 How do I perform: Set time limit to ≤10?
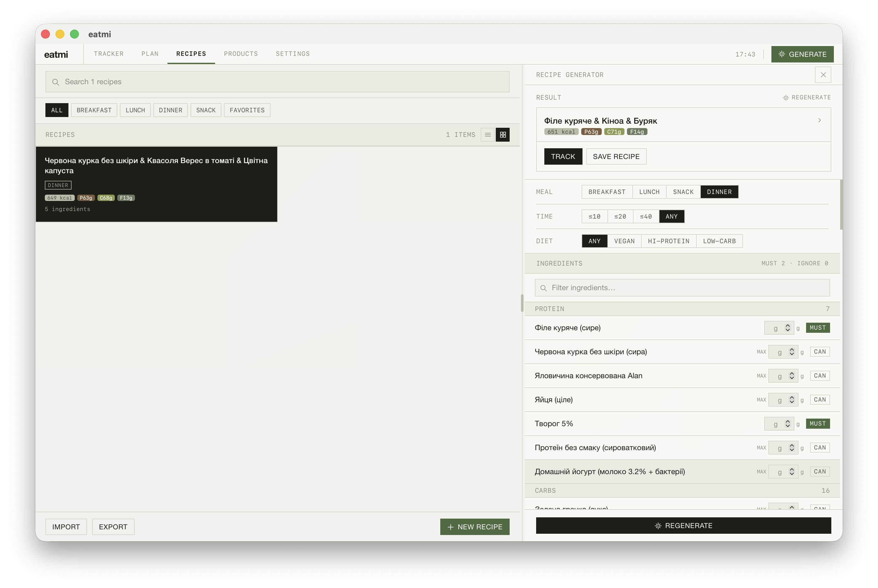click(594, 216)
